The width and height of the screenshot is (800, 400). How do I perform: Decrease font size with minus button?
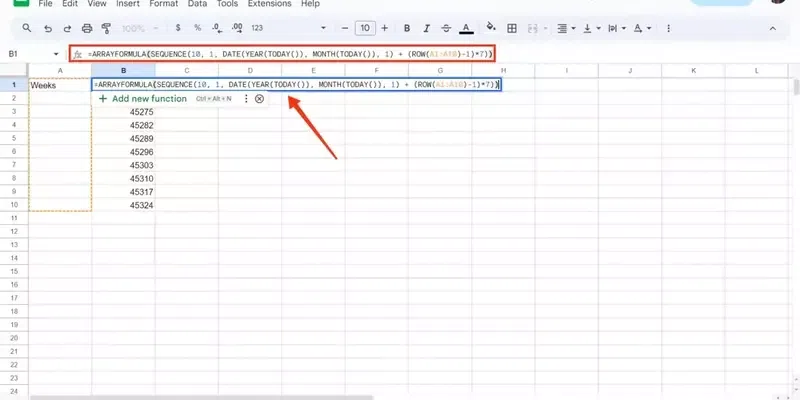click(x=345, y=28)
